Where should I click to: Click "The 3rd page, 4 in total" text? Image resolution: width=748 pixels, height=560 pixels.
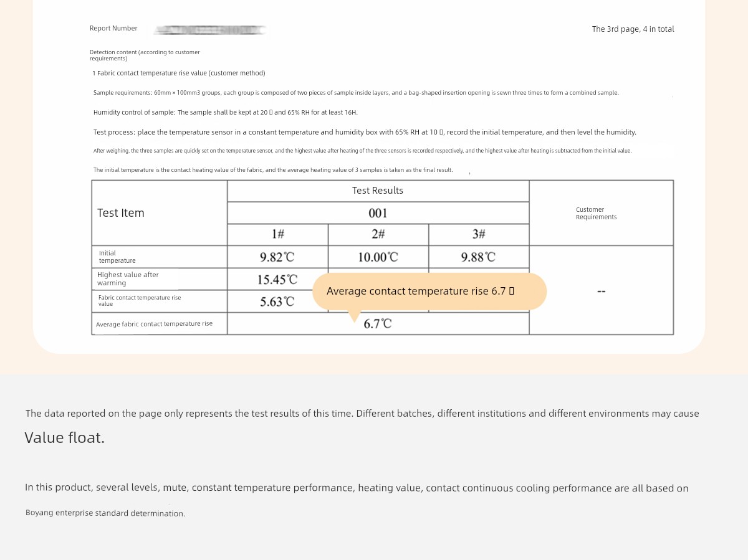click(633, 29)
